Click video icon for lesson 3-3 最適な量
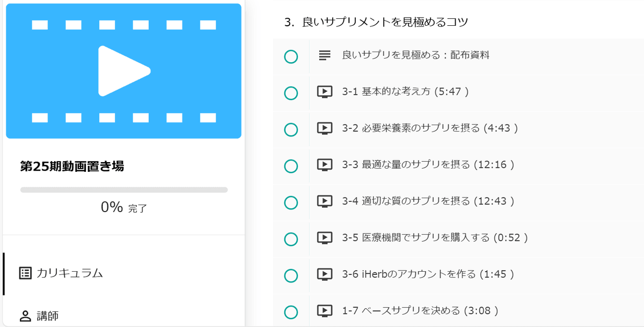 [324, 165]
